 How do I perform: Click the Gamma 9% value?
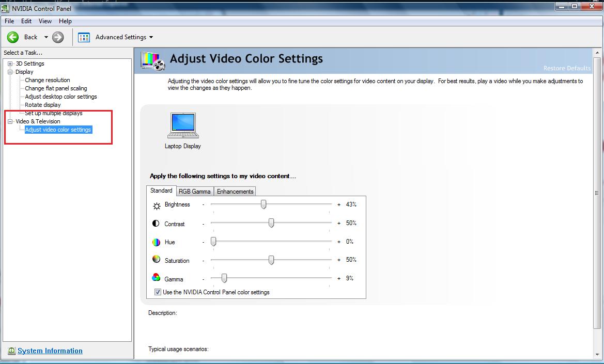pos(349,278)
